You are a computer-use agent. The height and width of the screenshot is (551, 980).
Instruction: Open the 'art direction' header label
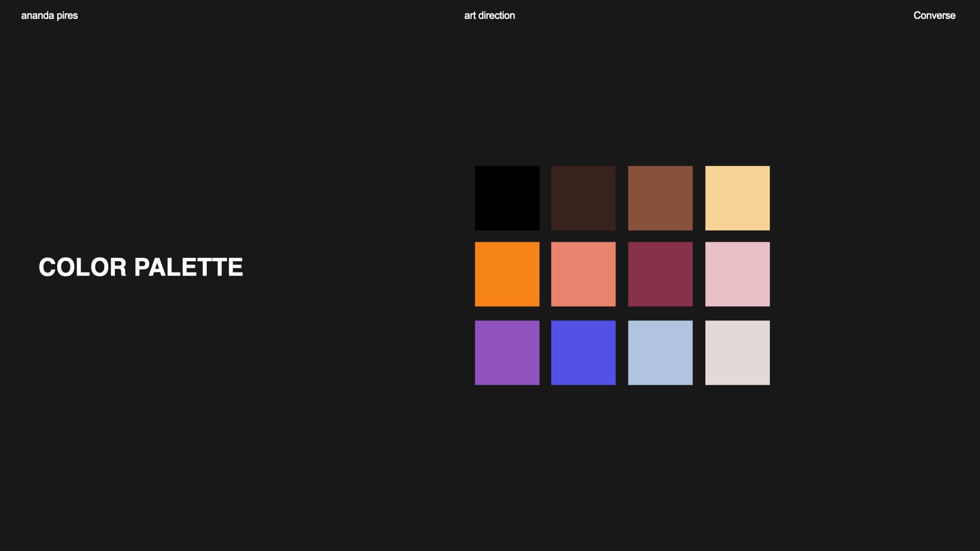click(489, 15)
